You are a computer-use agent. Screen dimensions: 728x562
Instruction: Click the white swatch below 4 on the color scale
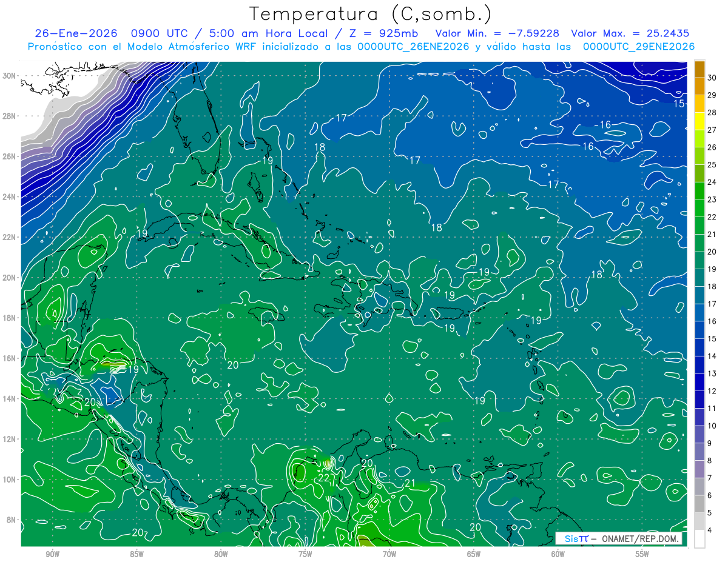tap(699, 538)
